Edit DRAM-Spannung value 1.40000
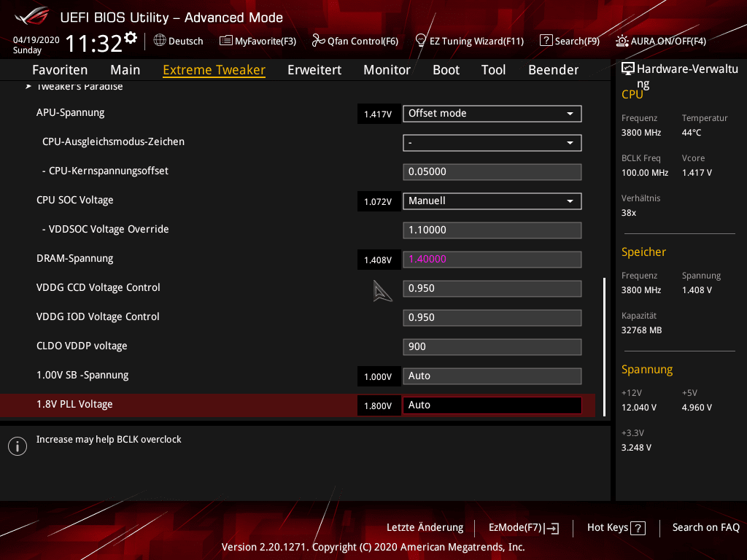This screenshot has height=560, width=747. point(492,260)
